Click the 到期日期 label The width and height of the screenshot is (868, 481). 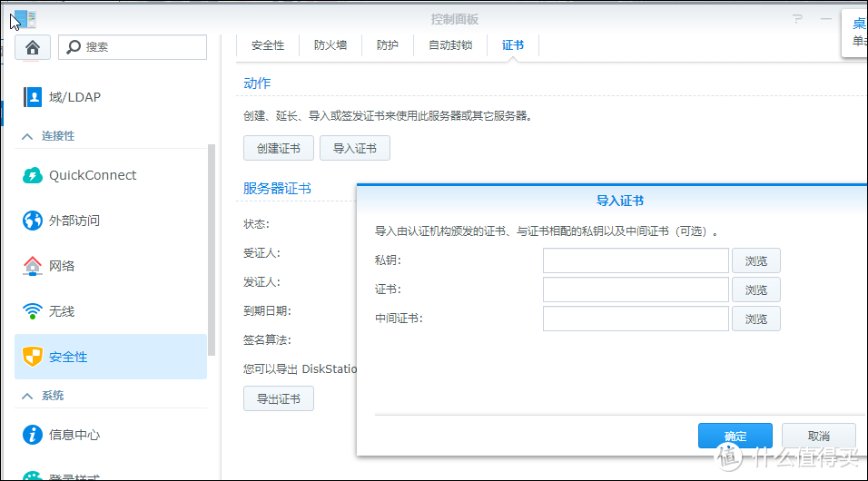(x=267, y=311)
